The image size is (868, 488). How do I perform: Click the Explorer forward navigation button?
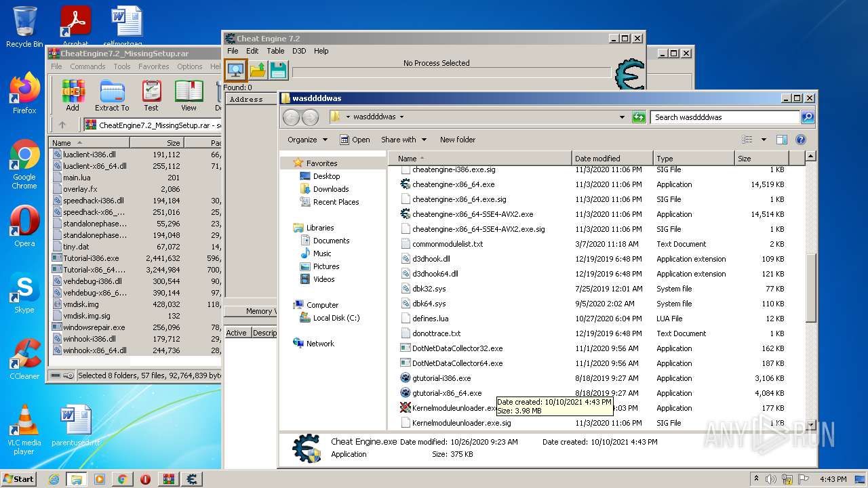pyautogui.click(x=310, y=117)
